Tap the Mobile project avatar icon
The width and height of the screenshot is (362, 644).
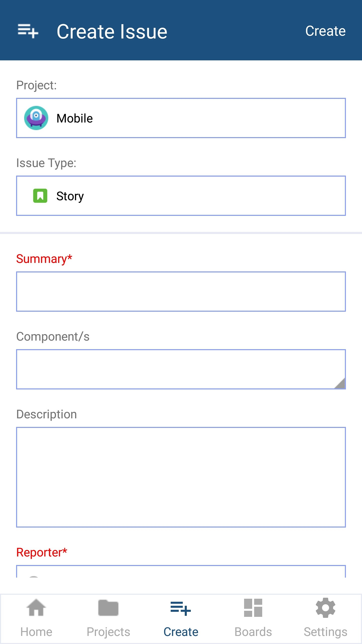tap(36, 118)
